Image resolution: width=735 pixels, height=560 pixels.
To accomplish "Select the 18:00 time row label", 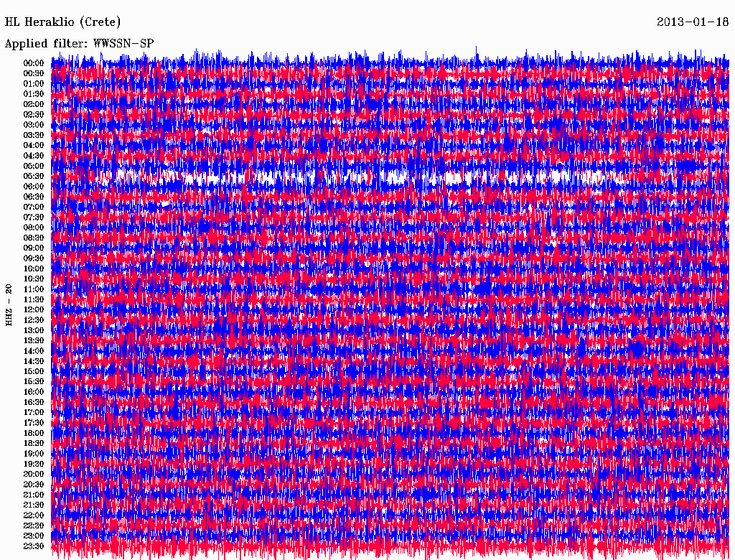I will click(x=34, y=433).
